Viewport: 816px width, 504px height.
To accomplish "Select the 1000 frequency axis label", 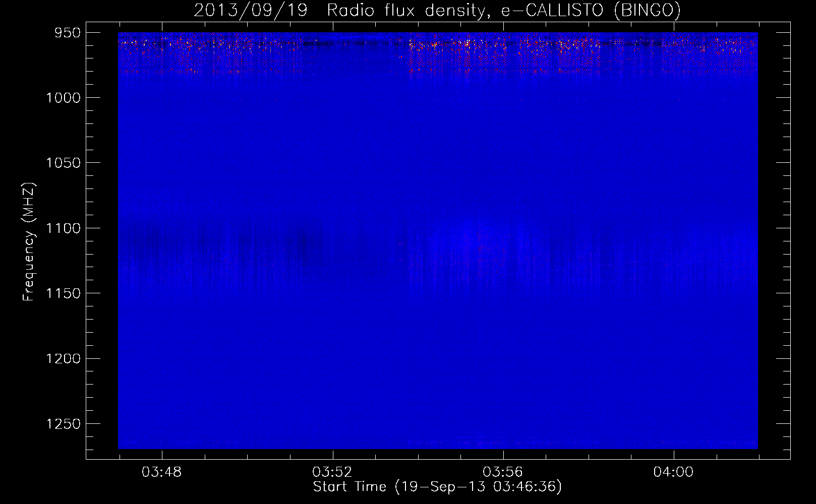I will pyautogui.click(x=63, y=98).
